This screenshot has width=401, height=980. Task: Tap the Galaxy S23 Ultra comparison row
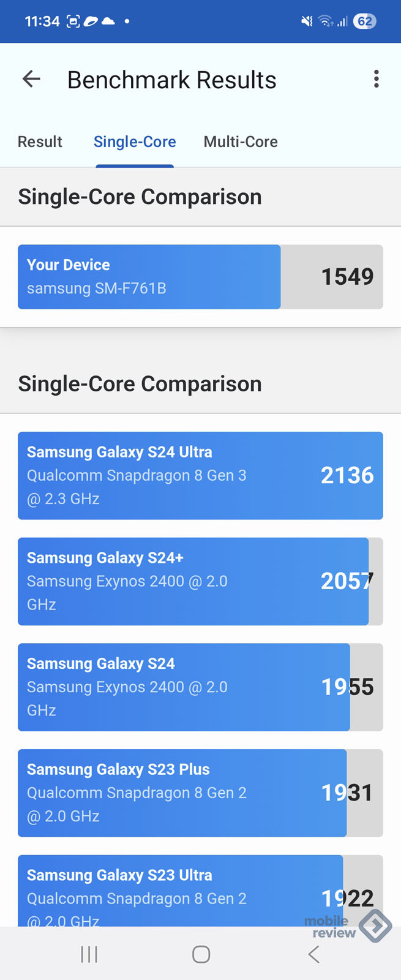pyautogui.click(x=200, y=892)
